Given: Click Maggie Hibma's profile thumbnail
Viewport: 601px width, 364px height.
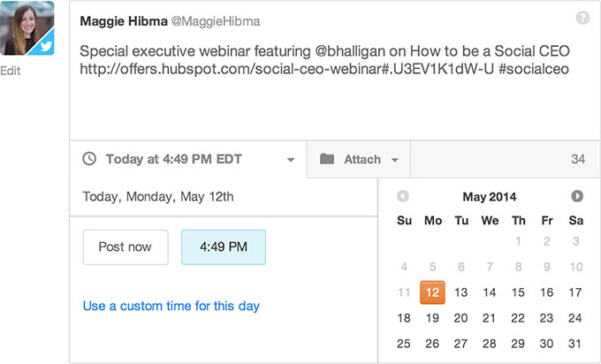Looking at the screenshot, I should [x=27, y=28].
